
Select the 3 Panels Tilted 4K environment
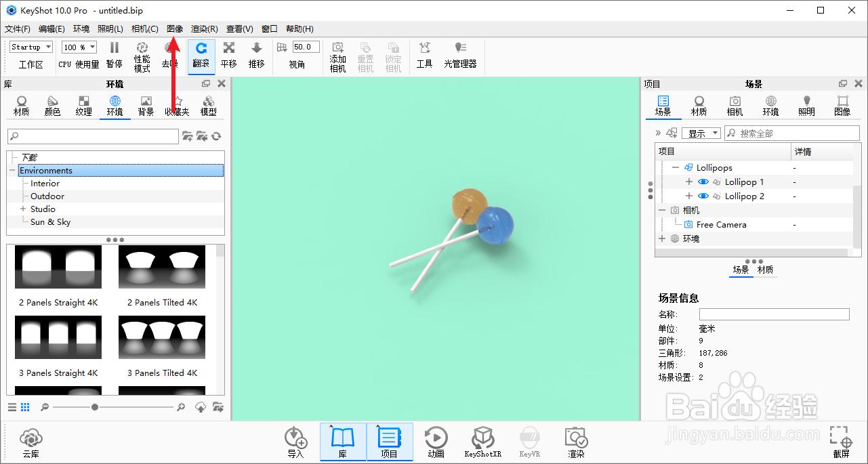pyautogui.click(x=162, y=347)
